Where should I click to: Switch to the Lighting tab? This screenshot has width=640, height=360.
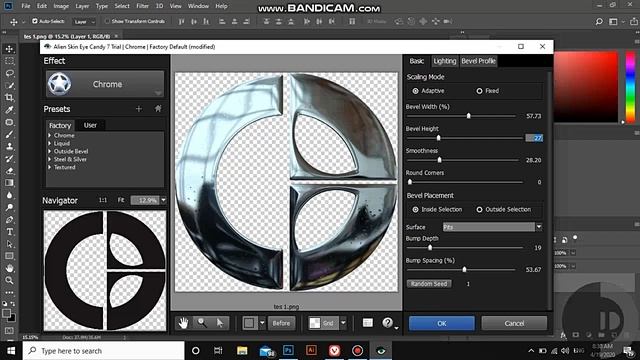click(x=444, y=61)
